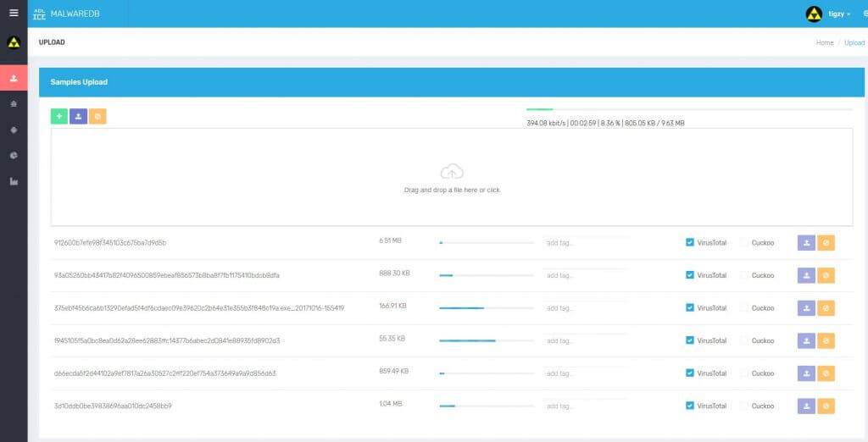The image size is (868, 442).
Task: Click the Upload breadcrumb link
Action: tap(854, 42)
